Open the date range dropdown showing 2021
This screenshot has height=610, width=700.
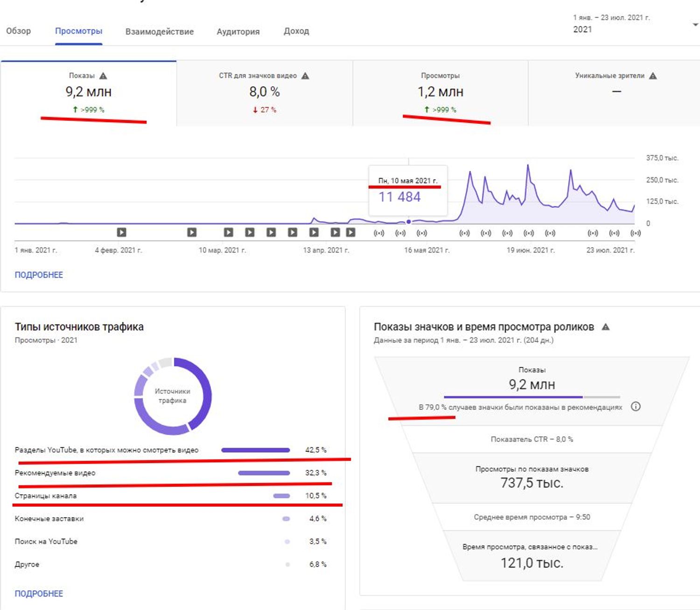[x=636, y=24]
